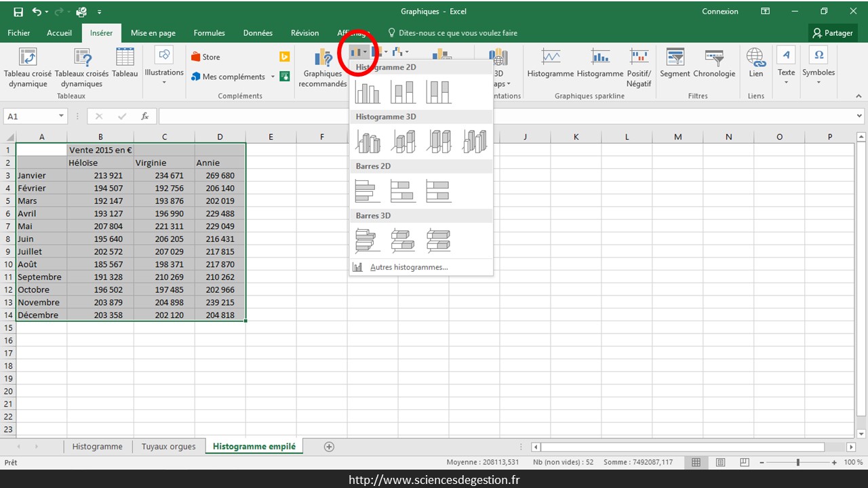This screenshot has height=488, width=868.
Task: Click the zoom slider handle
Action: pyautogui.click(x=798, y=462)
